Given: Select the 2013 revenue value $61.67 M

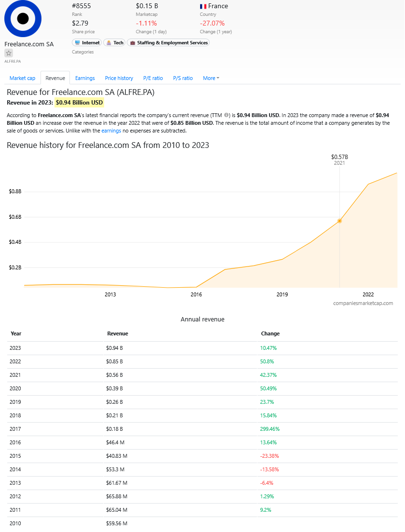Looking at the screenshot, I should point(117,483).
